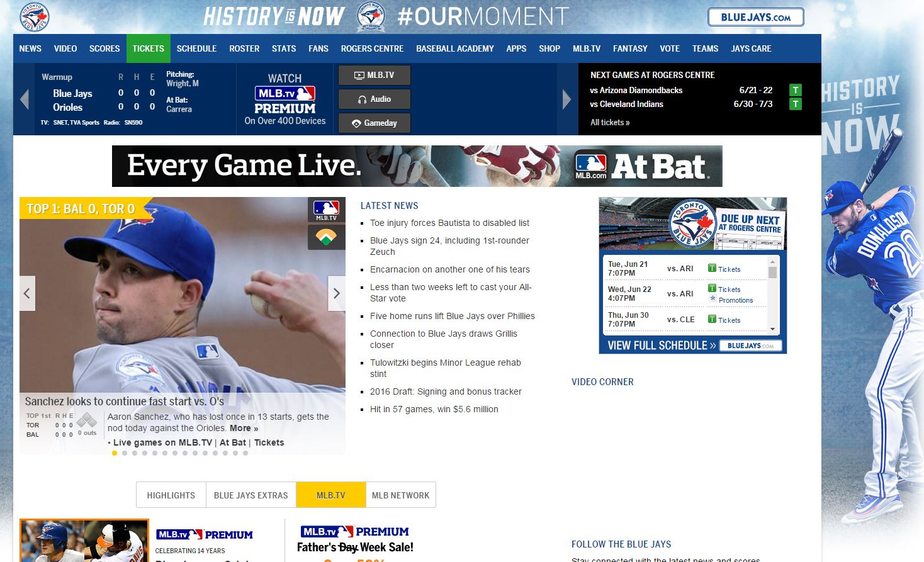This screenshot has height=562, width=924.
Task: Open the Gameday field icon on photo
Action: tap(326, 237)
